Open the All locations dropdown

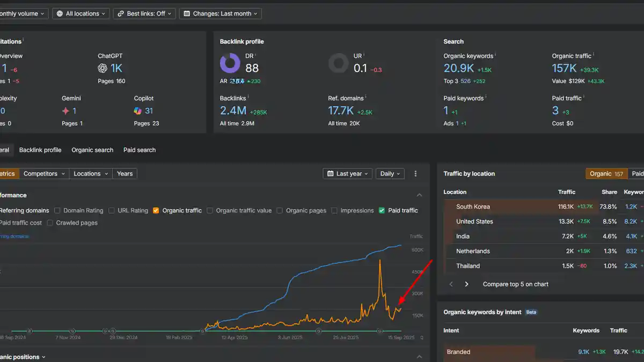pyautogui.click(x=81, y=13)
